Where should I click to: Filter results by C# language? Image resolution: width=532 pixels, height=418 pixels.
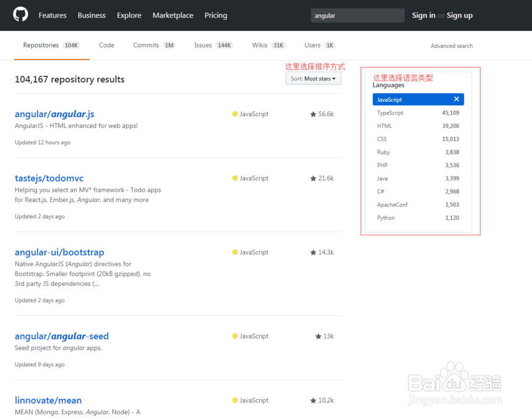coord(418,192)
